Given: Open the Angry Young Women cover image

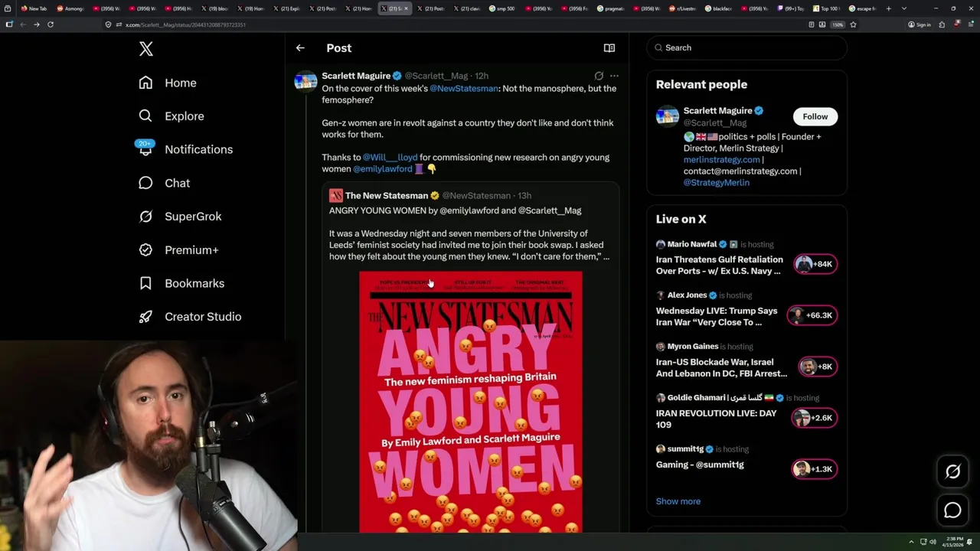Looking at the screenshot, I should pos(471,402).
